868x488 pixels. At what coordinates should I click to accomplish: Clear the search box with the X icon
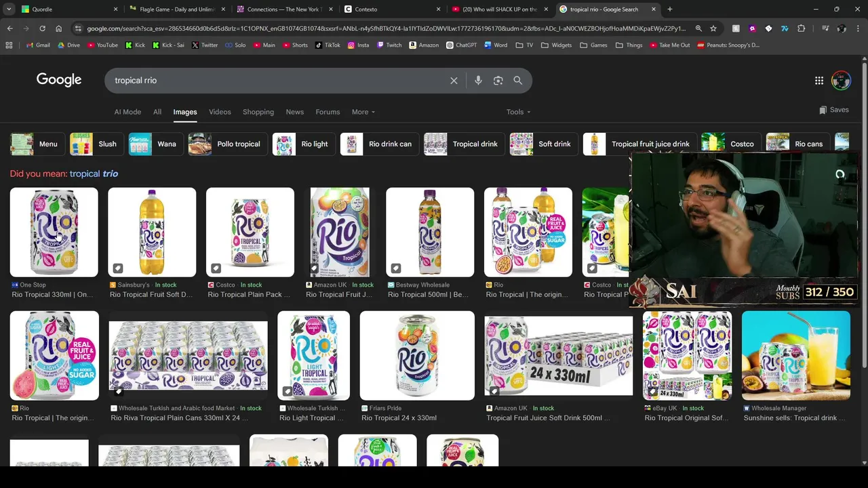coord(454,81)
